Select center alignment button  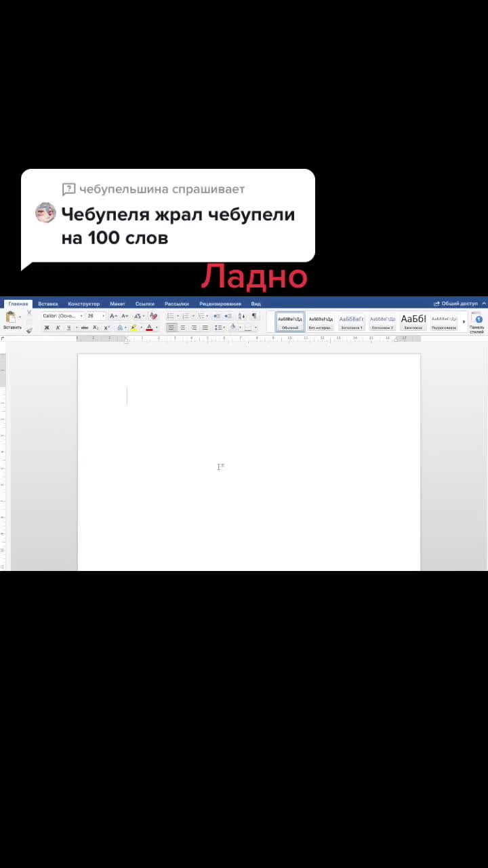[x=183, y=328]
